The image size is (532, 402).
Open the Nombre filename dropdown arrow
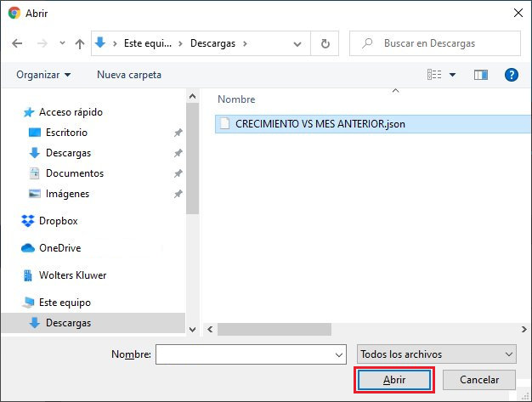(339, 355)
